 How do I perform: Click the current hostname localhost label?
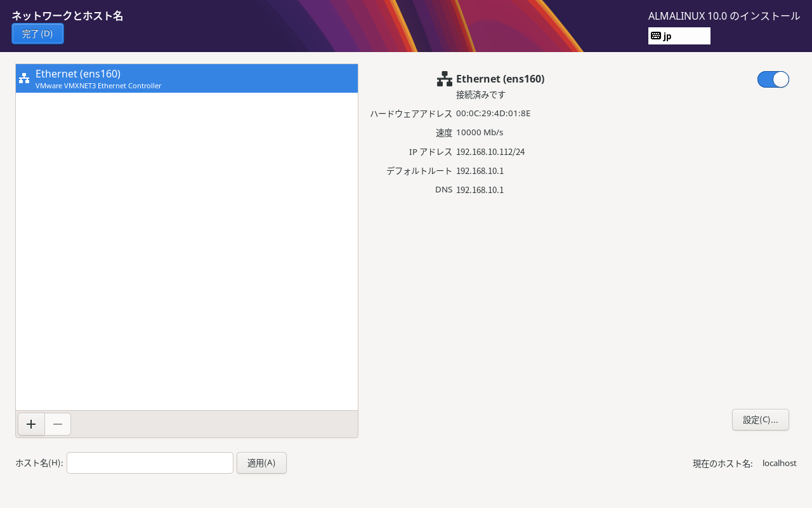click(779, 464)
